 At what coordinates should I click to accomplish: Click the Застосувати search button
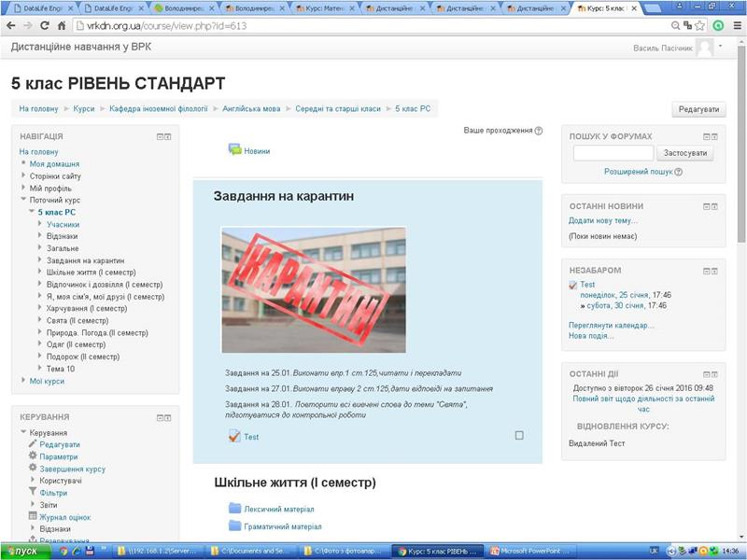click(x=685, y=153)
